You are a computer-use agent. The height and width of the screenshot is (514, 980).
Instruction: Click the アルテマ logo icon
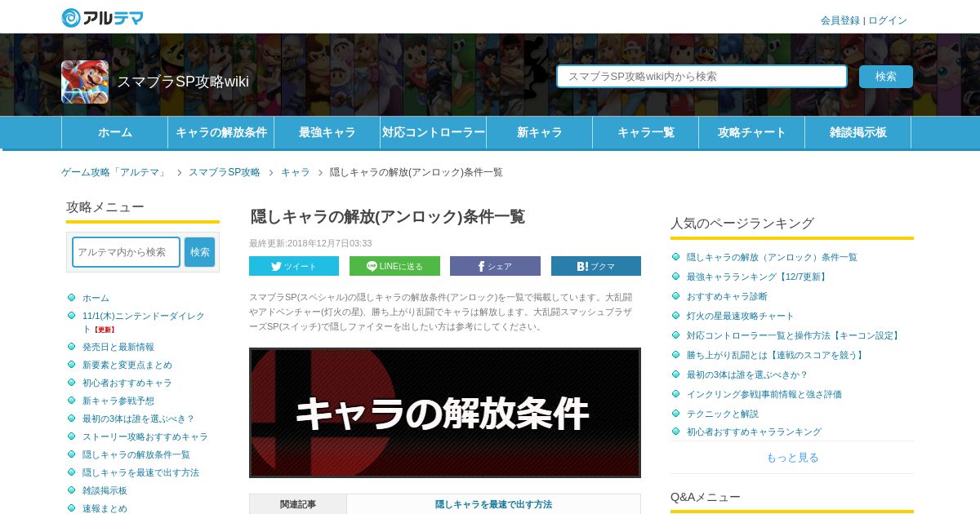pos(102,17)
